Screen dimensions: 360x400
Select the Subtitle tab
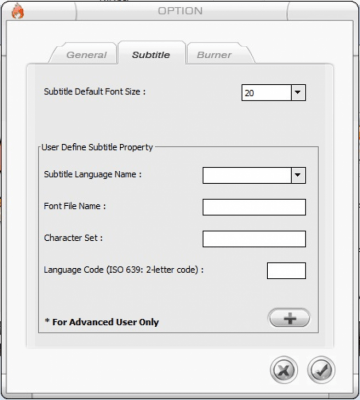click(151, 53)
